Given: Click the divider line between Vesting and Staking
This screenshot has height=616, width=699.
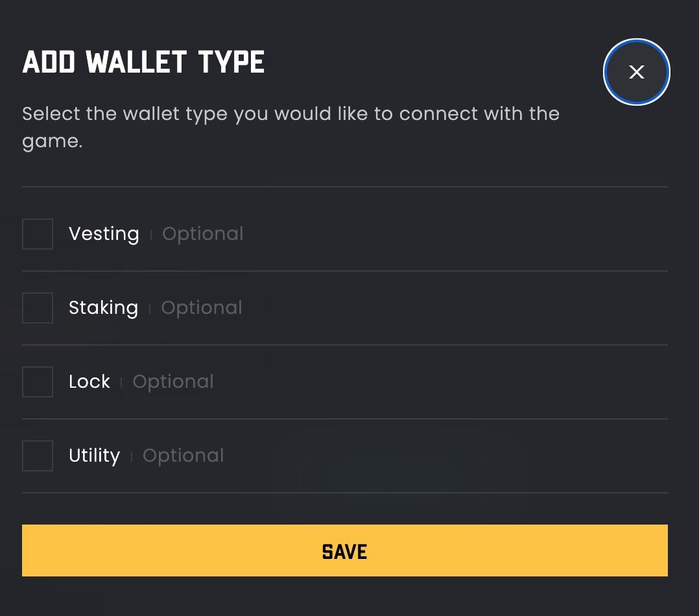Looking at the screenshot, I should [x=344, y=271].
